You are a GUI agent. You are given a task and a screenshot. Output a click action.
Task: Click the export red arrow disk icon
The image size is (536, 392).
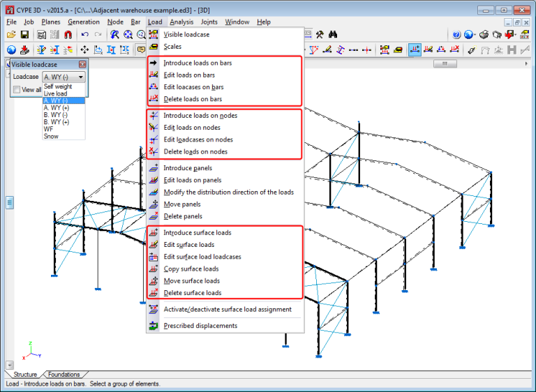(510, 34)
